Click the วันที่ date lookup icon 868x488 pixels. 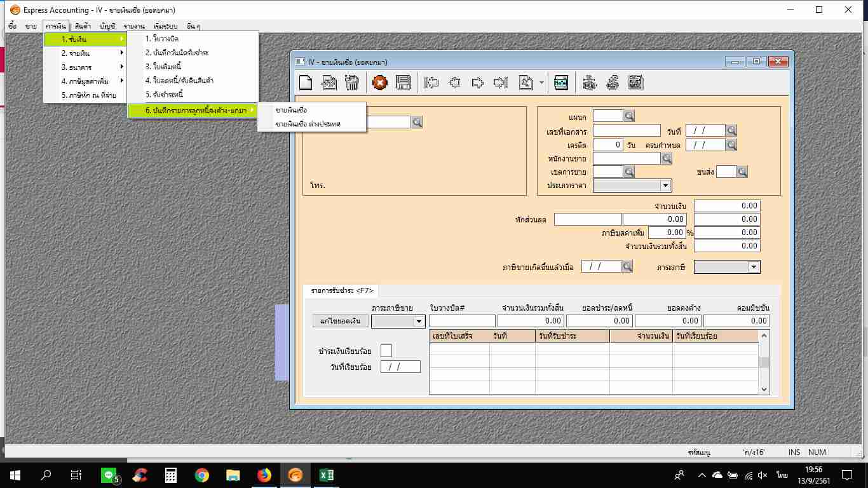pos(731,130)
